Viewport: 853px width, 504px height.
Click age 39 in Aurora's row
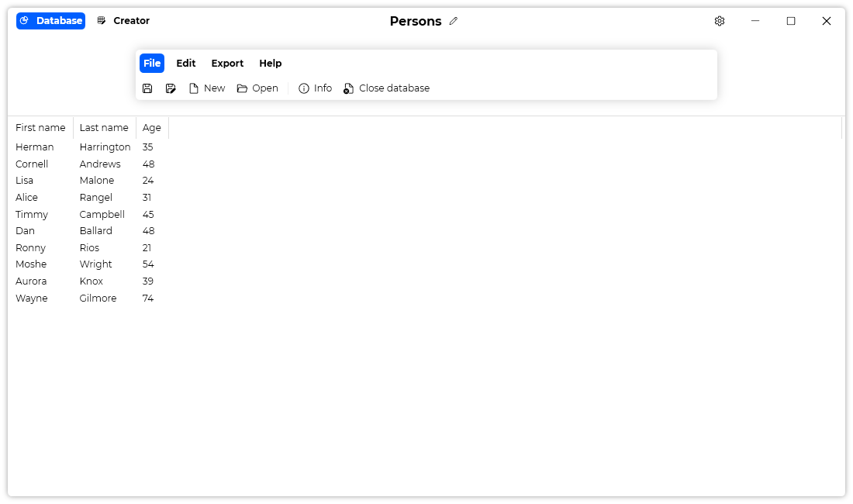pos(148,281)
